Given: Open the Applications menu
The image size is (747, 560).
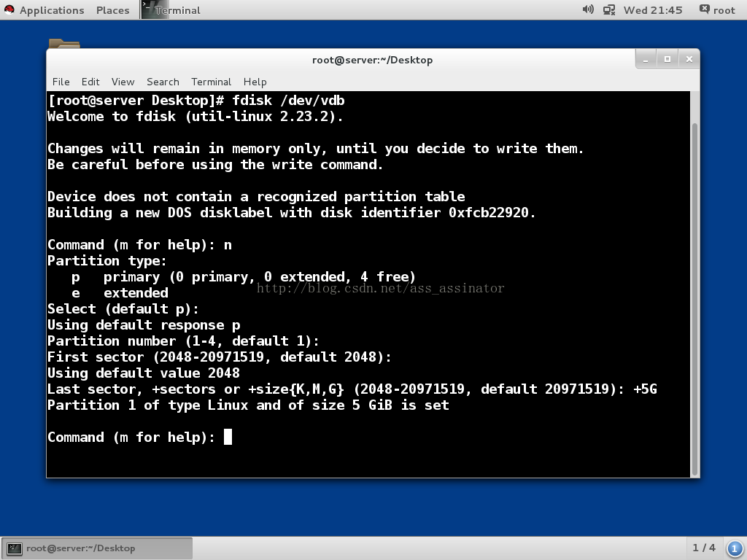Looking at the screenshot, I should pos(52,10).
